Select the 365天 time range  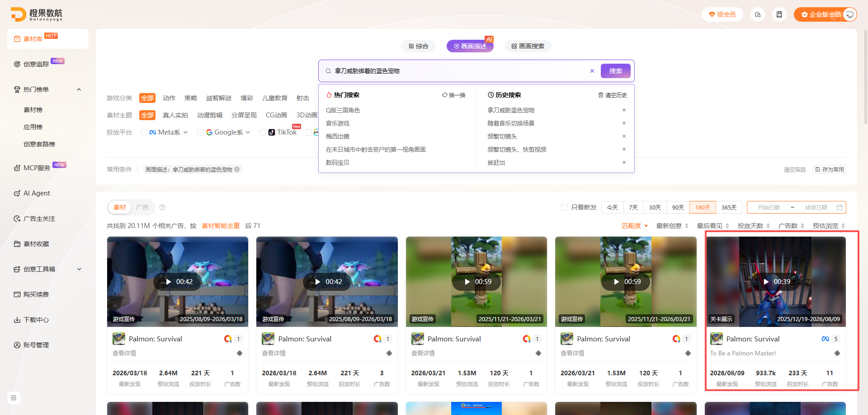[x=729, y=207]
